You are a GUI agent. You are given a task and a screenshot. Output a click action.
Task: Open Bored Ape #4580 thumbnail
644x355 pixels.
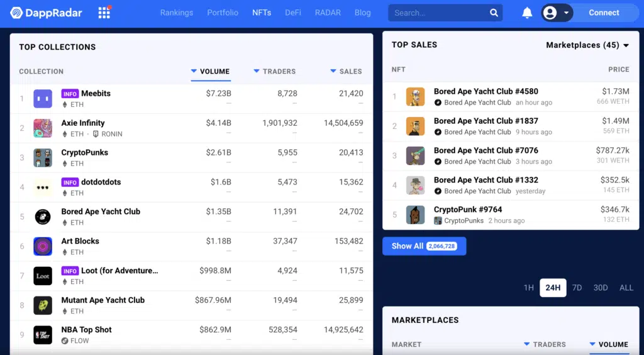click(x=415, y=96)
